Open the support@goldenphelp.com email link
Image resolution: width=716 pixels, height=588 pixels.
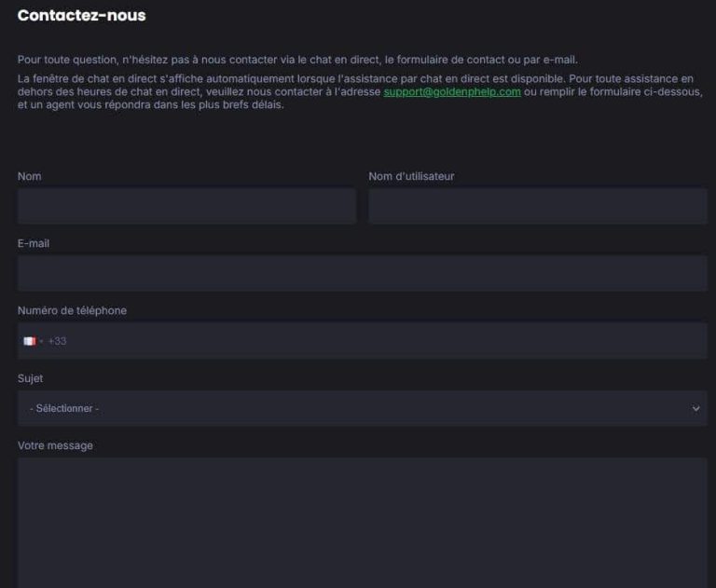pyautogui.click(x=452, y=91)
